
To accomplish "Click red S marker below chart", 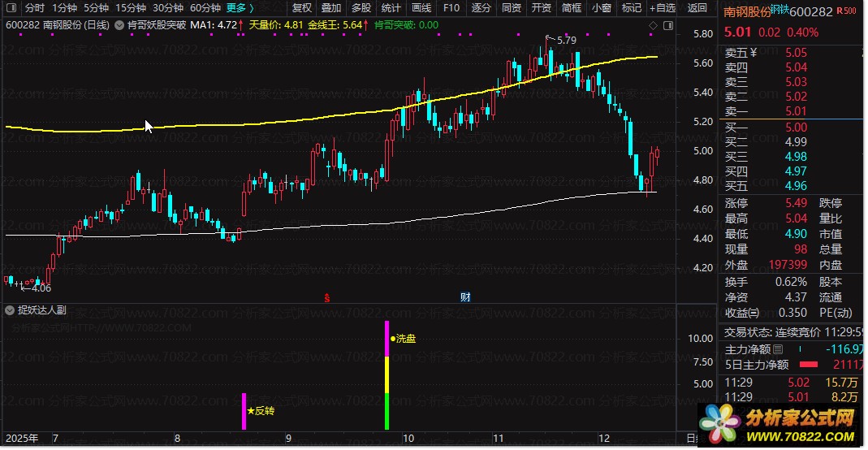I will [x=327, y=298].
